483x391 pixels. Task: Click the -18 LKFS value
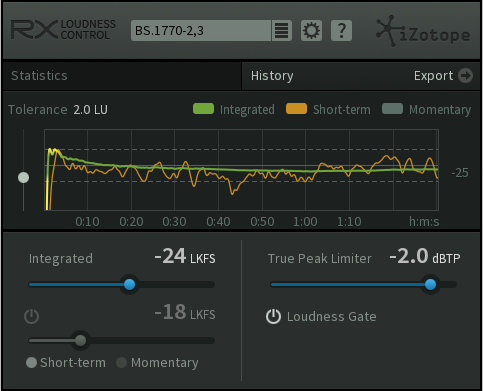click(185, 312)
